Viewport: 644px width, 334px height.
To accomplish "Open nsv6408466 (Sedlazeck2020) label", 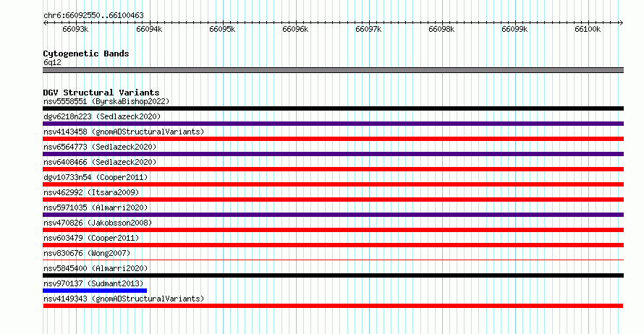I will click(100, 162).
